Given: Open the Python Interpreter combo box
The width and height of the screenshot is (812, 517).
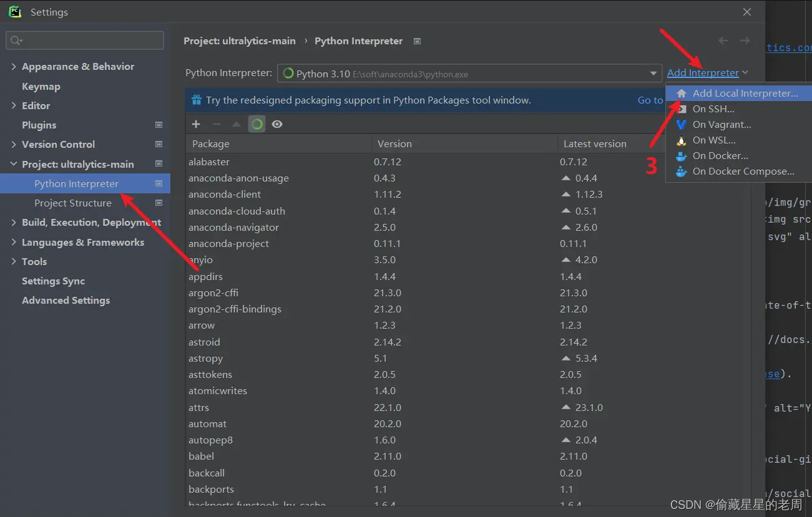Looking at the screenshot, I should click(x=469, y=73).
